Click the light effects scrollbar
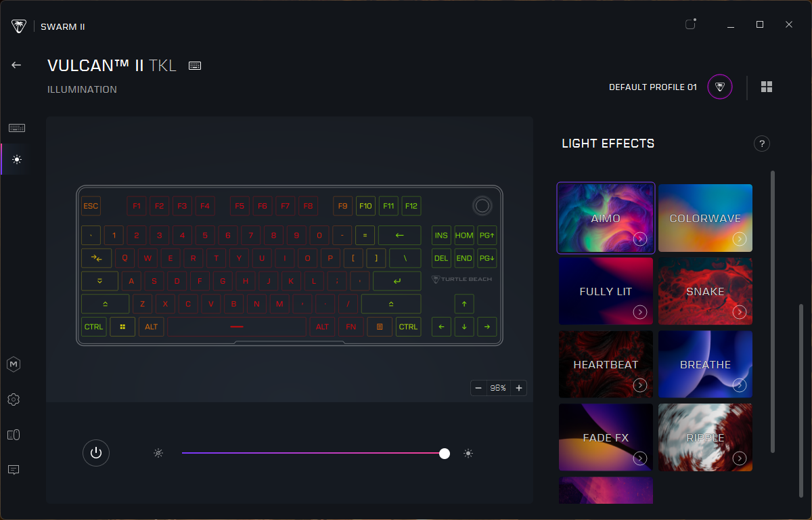Image resolution: width=812 pixels, height=520 pixels. pos(772,311)
